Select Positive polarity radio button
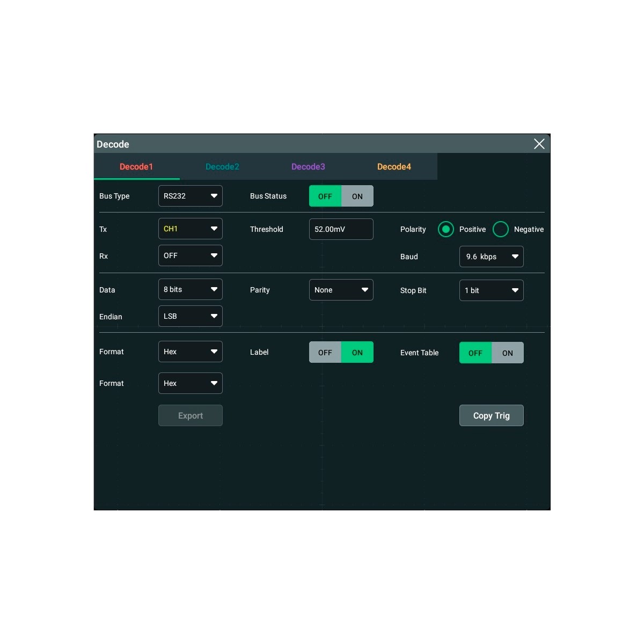Image resolution: width=644 pixels, height=644 pixels. [x=446, y=229]
